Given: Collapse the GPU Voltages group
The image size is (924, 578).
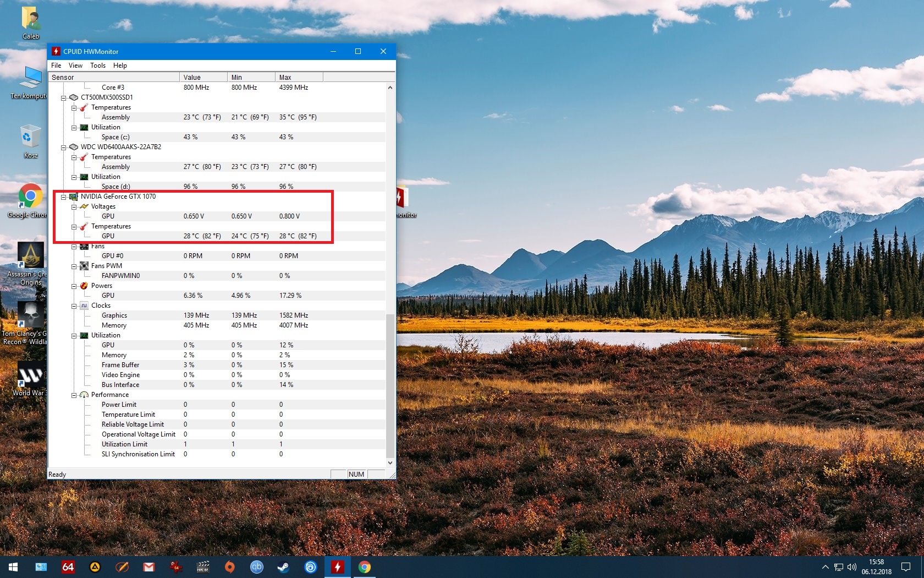Looking at the screenshot, I should [x=74, y=206].
